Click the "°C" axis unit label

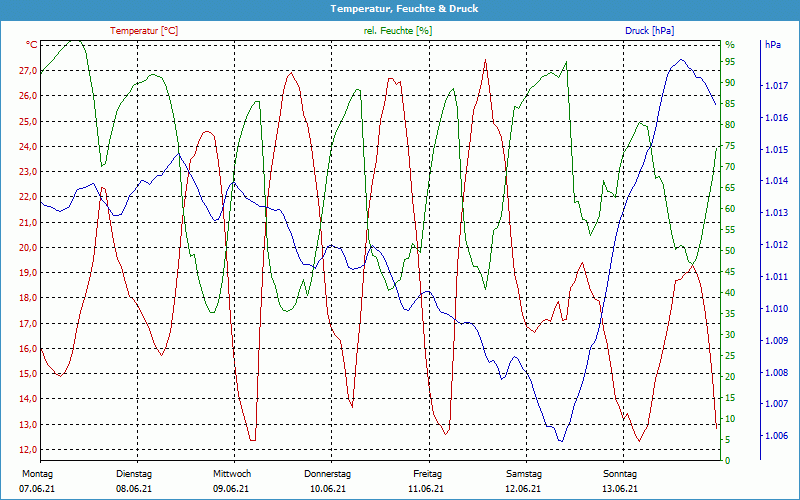pos(32,44)
